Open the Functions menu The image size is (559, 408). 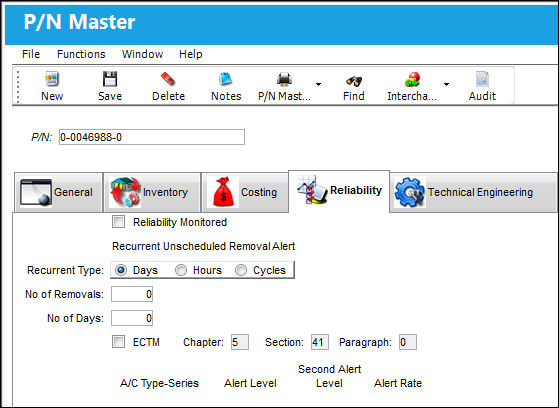81,54
